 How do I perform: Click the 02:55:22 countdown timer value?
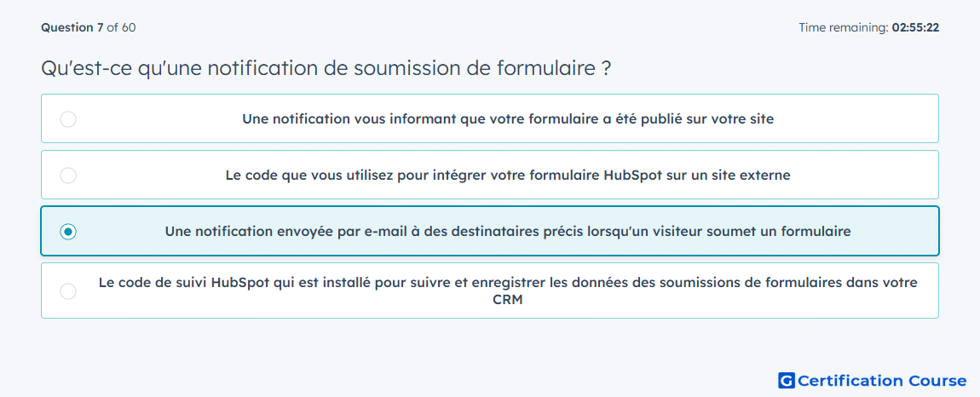(x=915, y=27)
